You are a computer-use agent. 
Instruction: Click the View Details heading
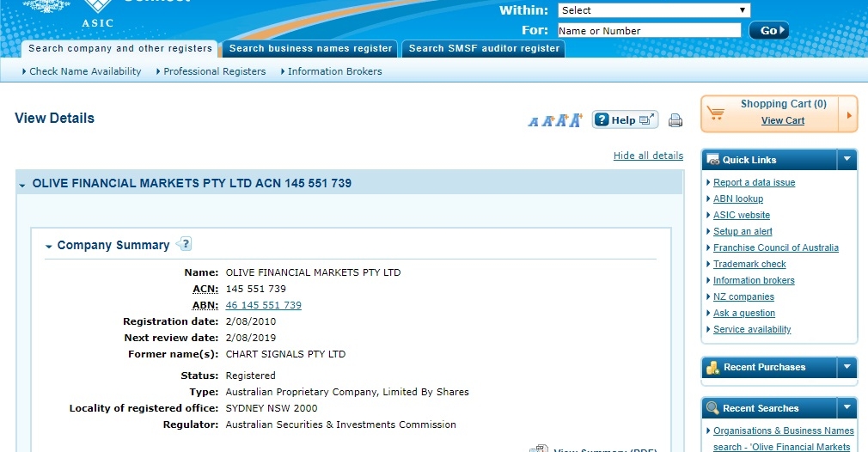coord(54,119)
